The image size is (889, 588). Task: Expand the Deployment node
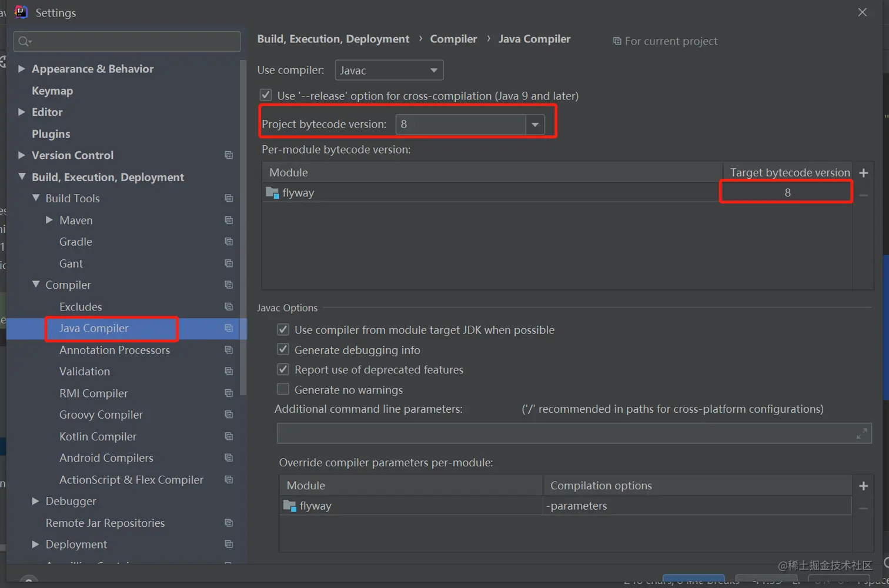click(x=36, y=544)
